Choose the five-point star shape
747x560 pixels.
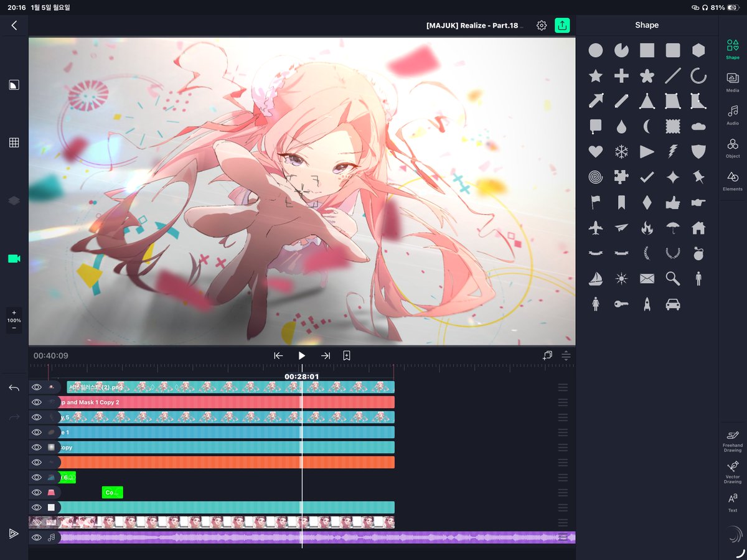point(596,76)
